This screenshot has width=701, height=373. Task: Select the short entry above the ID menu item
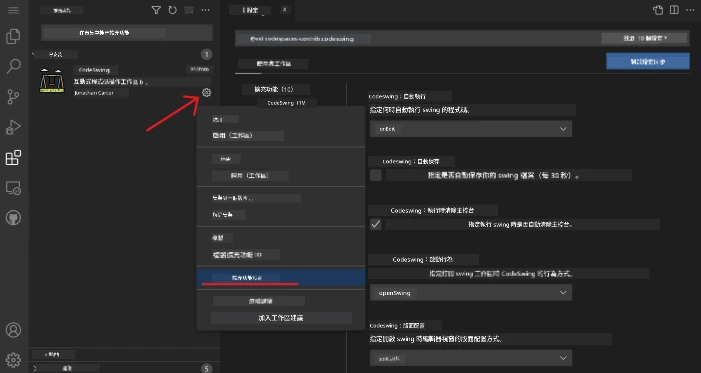point(281,238)
